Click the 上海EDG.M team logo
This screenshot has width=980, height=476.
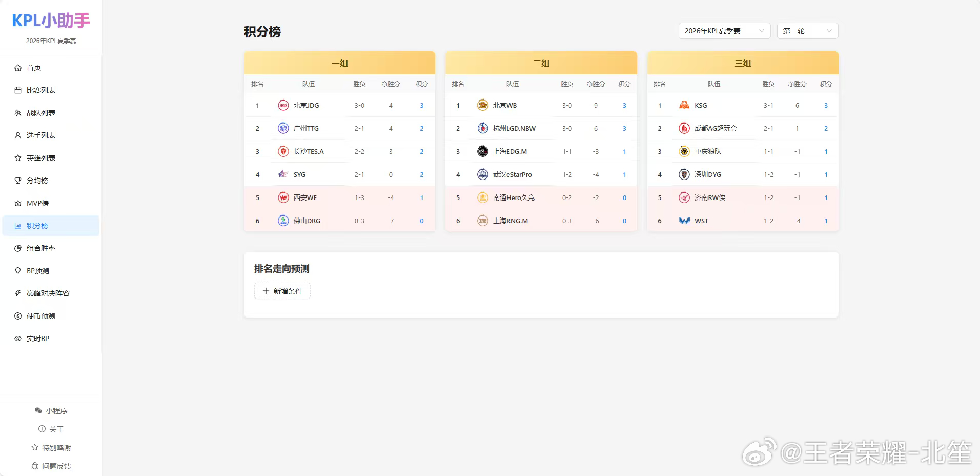point(483,151)
